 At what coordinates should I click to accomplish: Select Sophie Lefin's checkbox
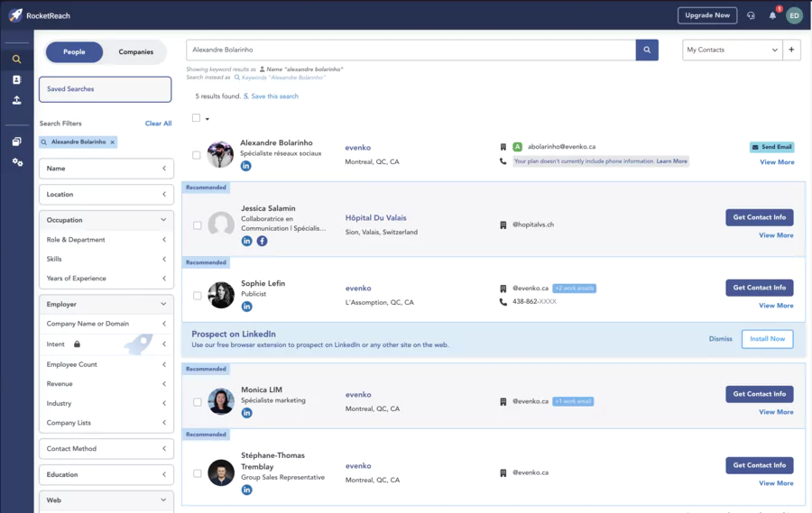198,296
